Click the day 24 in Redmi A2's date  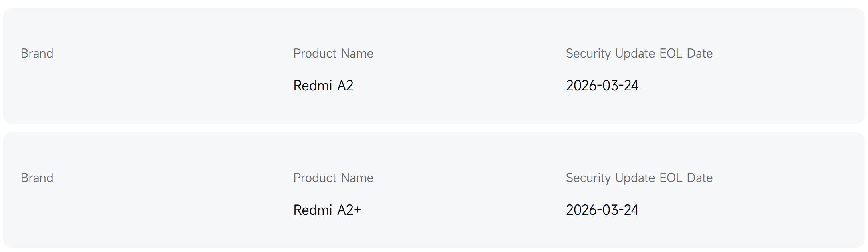pos(631,86)
